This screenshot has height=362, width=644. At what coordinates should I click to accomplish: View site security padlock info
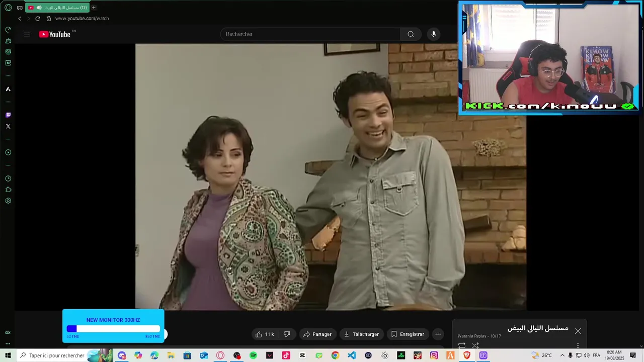click(49, 19)
